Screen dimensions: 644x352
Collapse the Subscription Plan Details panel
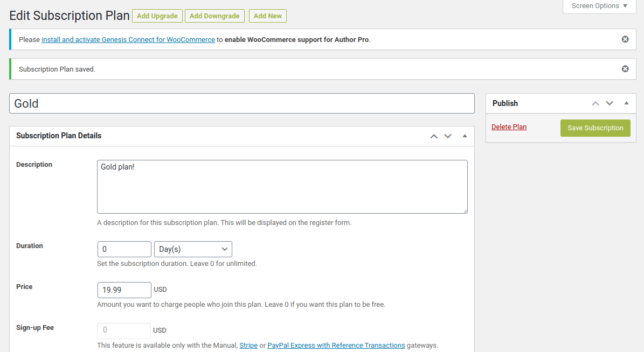click(x=465, y=136)
